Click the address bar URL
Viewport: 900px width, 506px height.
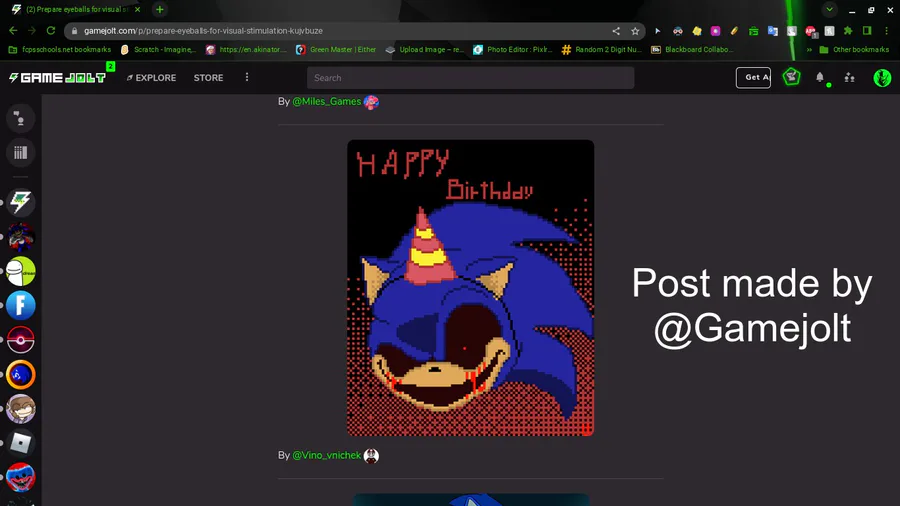(203, 31)
